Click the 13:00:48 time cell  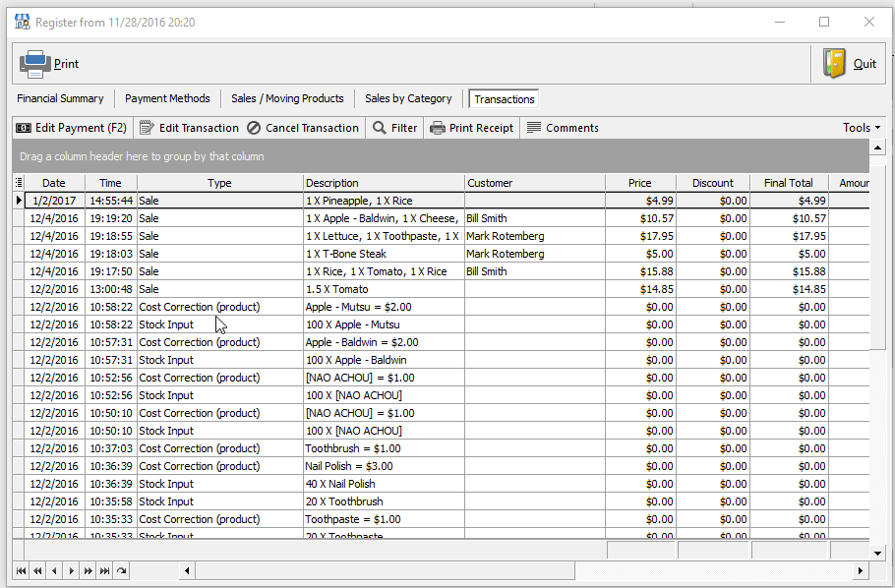(111, 289)
